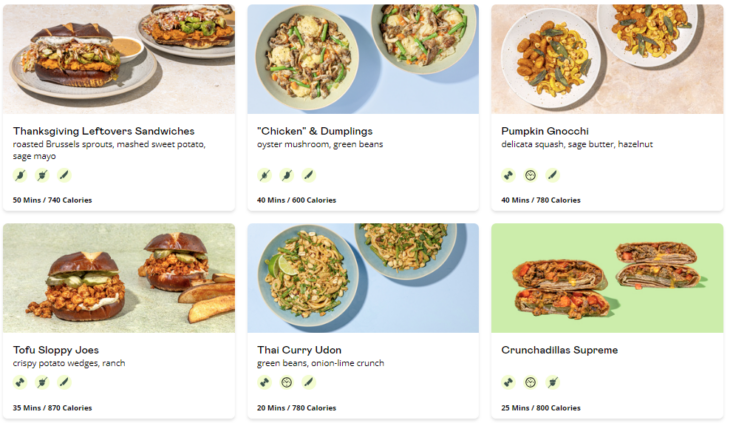This screenshot has width=733, height=423.
Task: Click the Thai Curry Udon recipe title
Action: [x=299, y=350]
